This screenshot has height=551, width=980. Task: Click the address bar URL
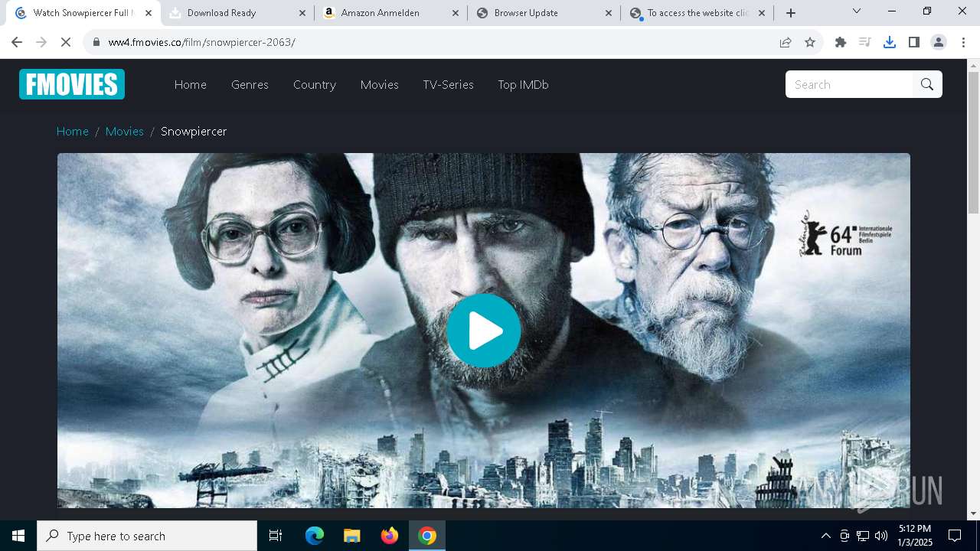point(201,42)
